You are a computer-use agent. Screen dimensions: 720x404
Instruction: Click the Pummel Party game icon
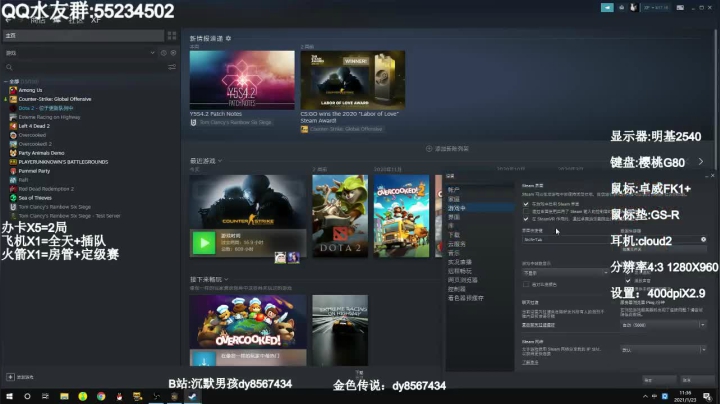[x=13, y=171]
